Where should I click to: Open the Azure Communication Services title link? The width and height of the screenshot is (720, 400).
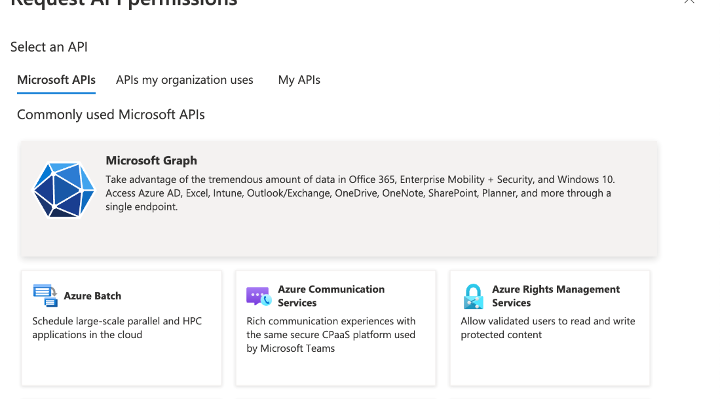pyautogui.click(x=330, y=296)
